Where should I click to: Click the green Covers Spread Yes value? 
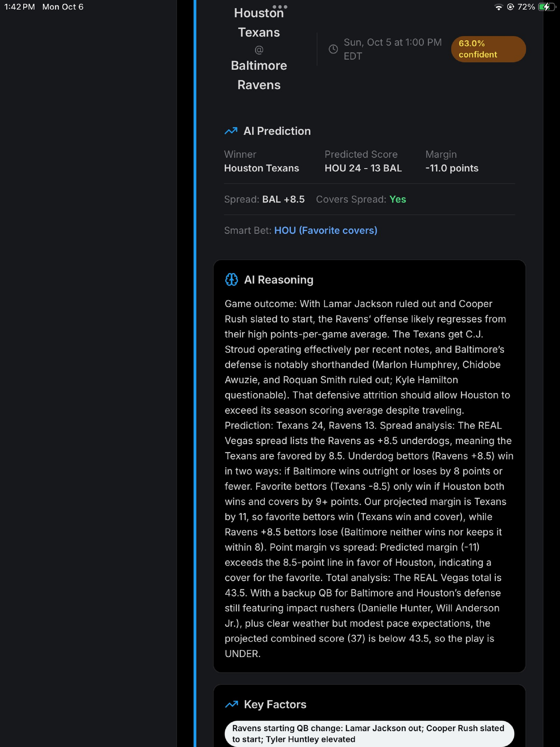point(398,199)
